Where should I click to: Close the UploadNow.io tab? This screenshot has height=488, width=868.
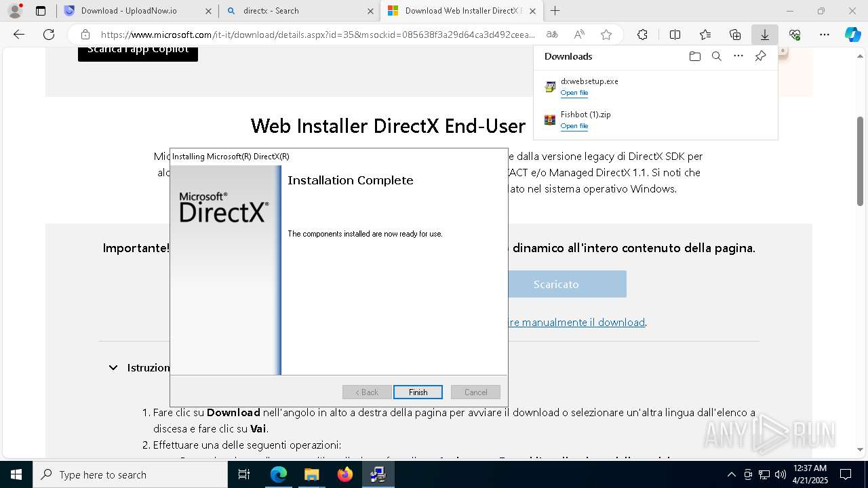[x=208, y=11]
